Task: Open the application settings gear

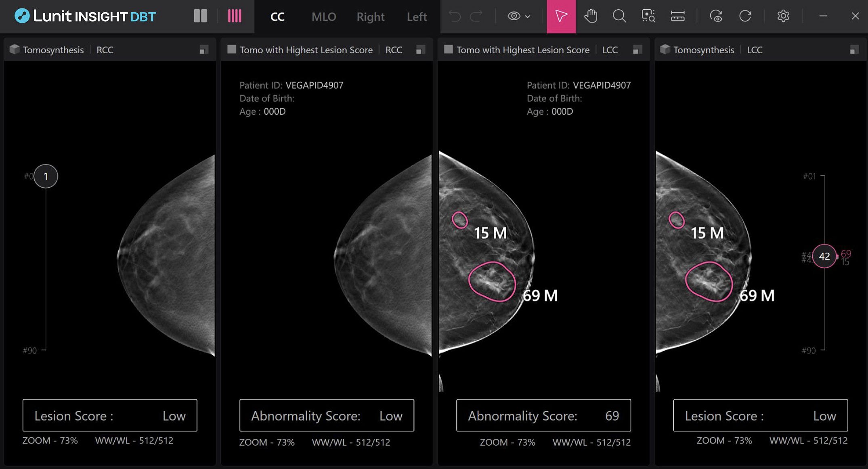Action: pos(783,16)
